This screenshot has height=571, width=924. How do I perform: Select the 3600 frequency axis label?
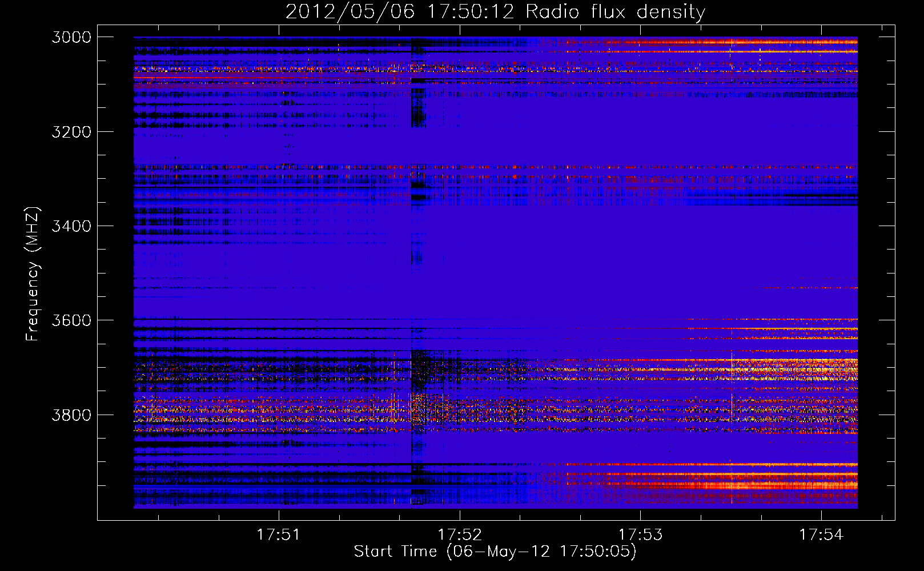71,320
